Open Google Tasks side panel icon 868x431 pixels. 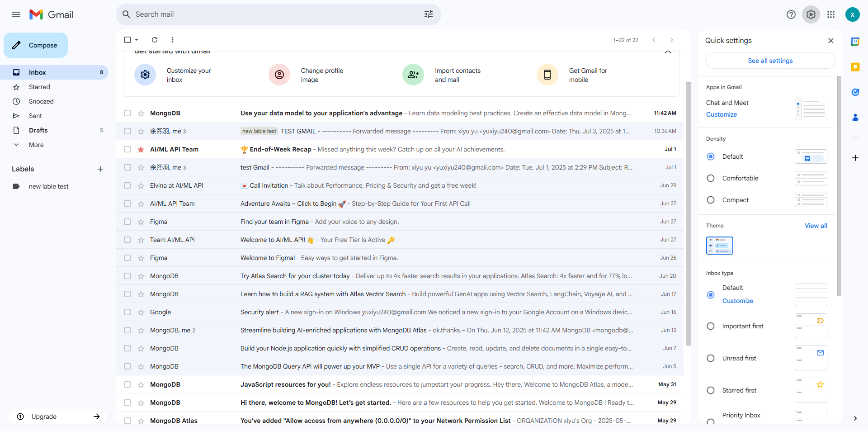(x=855, y=92)
